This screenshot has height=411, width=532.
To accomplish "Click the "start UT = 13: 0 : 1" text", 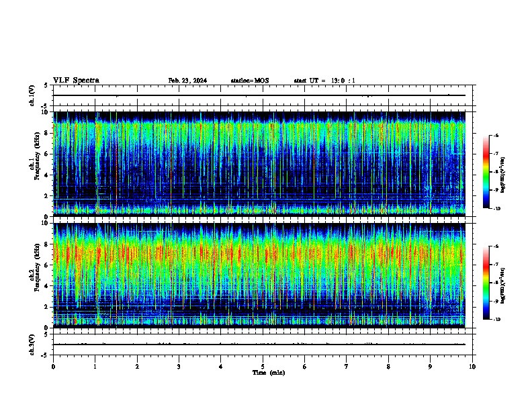I will point(324,81).
